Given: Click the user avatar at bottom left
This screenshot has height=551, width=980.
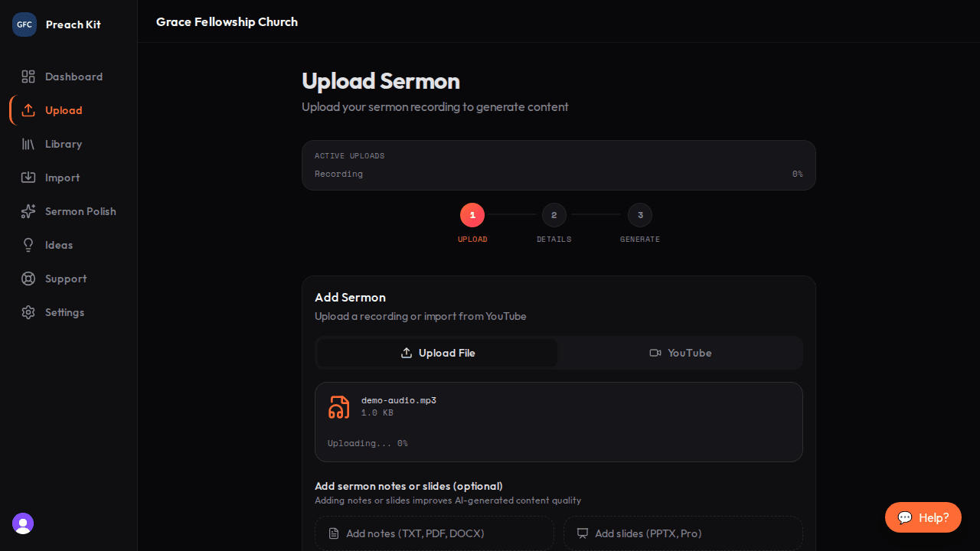Looking at the screenshot, I should point(22,523).
